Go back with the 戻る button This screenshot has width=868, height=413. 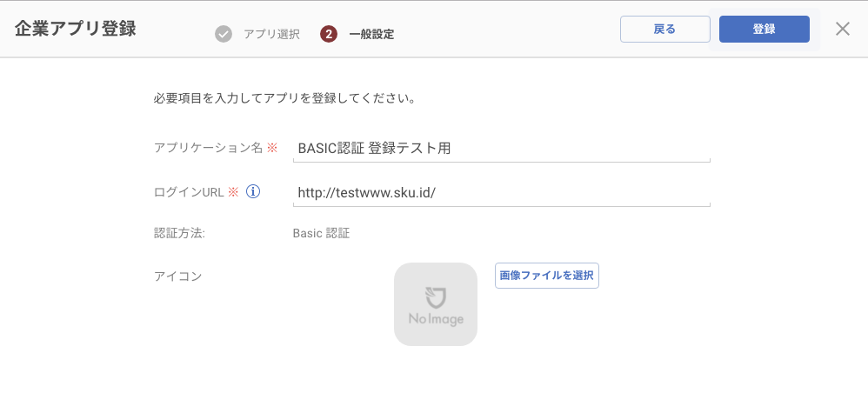click(664, 30)
